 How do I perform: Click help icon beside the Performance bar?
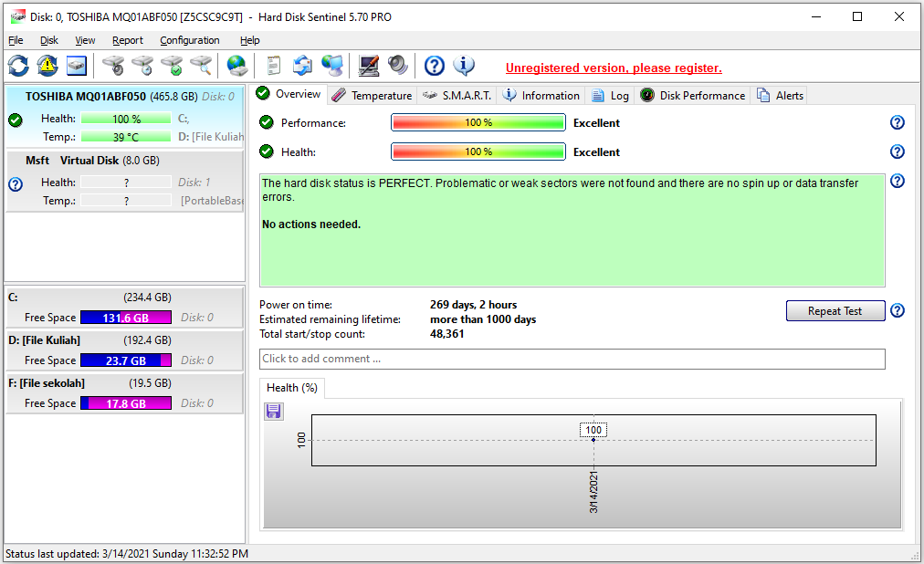[897, 122]
